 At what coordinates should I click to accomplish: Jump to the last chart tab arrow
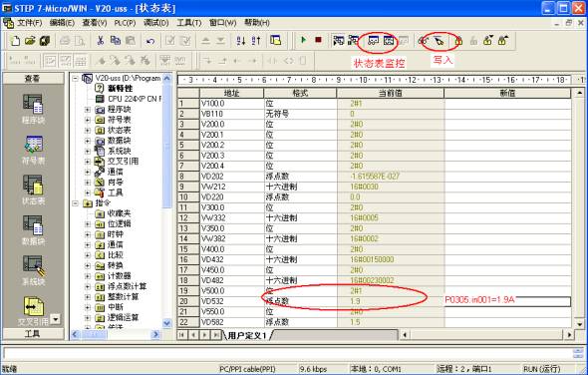(216, 335)
